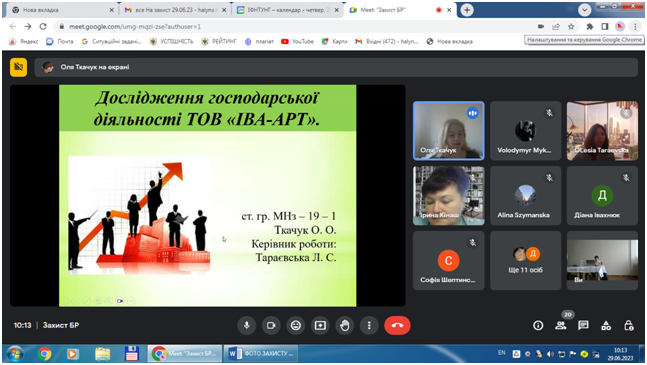Close the 'Нова вкладка' browser tab
This screenshot has width=647, height=365.
point(111,10)
